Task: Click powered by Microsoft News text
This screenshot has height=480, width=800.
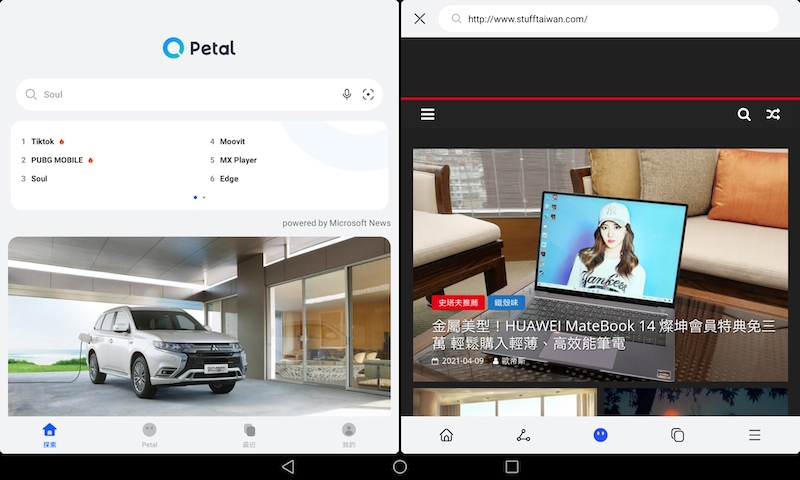Action: 336,223
